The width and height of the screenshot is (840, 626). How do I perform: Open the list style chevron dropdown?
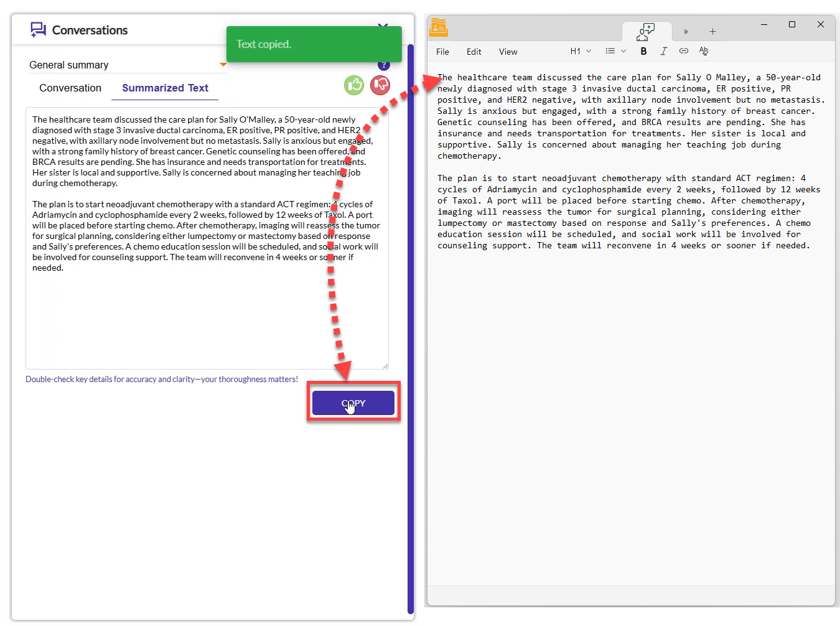[x=623, y=51]
